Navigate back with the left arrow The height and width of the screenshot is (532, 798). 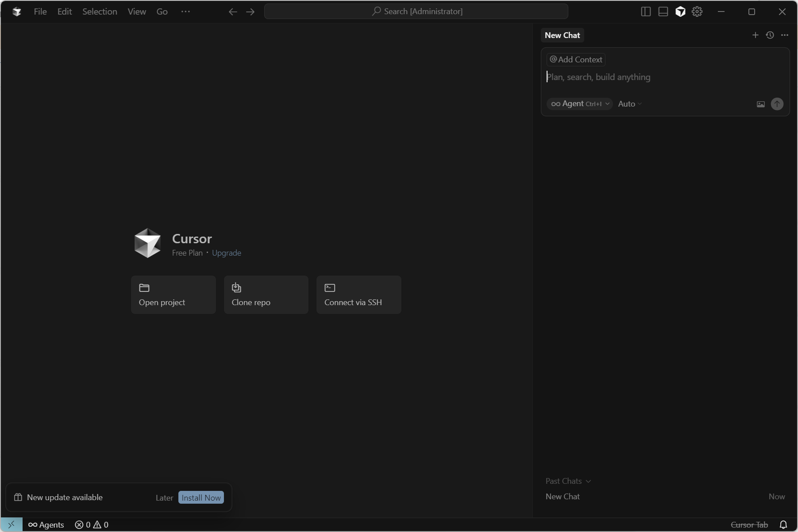(233, 12)
